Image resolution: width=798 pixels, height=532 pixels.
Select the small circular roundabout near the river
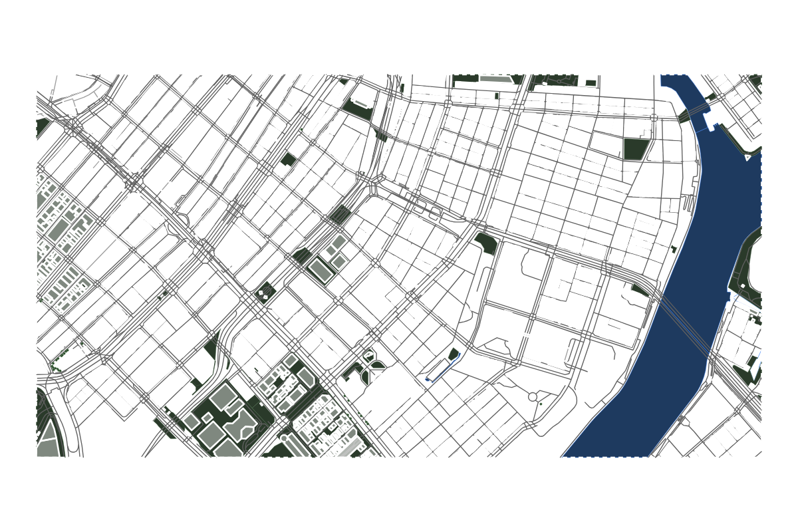(533, 397)
